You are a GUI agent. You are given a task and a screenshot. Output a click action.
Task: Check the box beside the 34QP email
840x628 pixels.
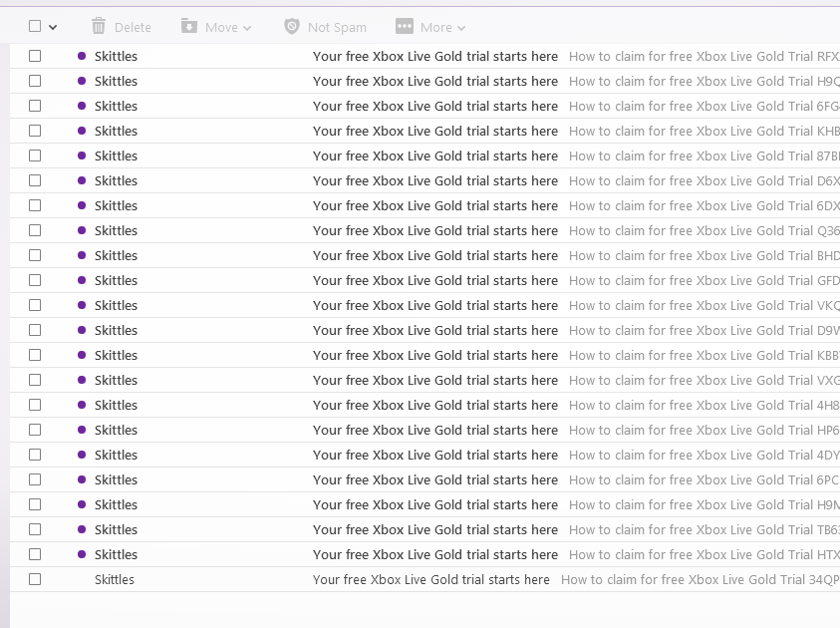(x=35, y=579)
